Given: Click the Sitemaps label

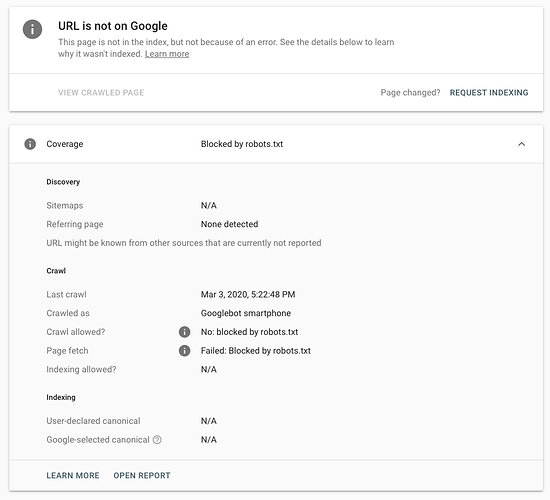Looking at the screenshot, I should 65,205.
